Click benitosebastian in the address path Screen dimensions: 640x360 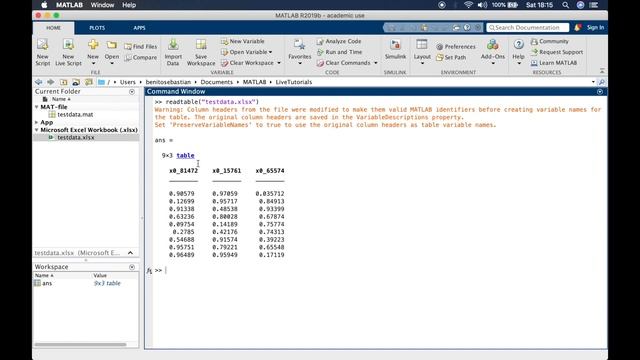pyautogui.click(x=168, y=82)
